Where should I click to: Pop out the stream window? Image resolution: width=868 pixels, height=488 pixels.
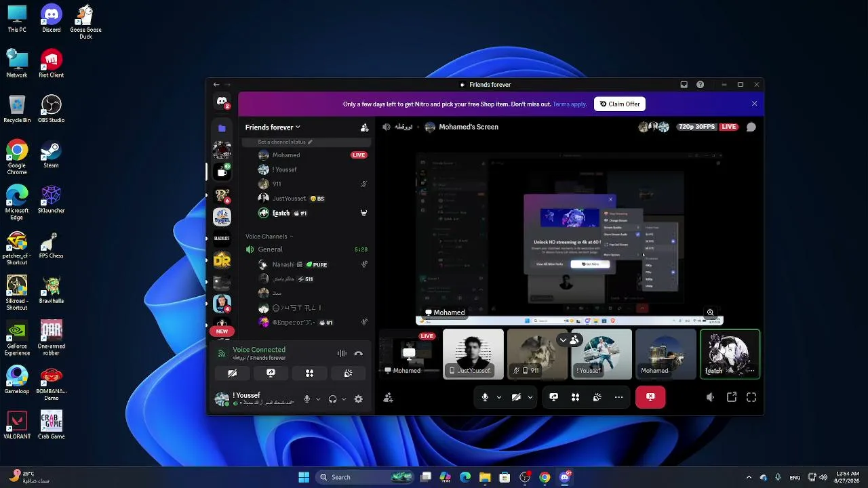[x=732, y=397]
